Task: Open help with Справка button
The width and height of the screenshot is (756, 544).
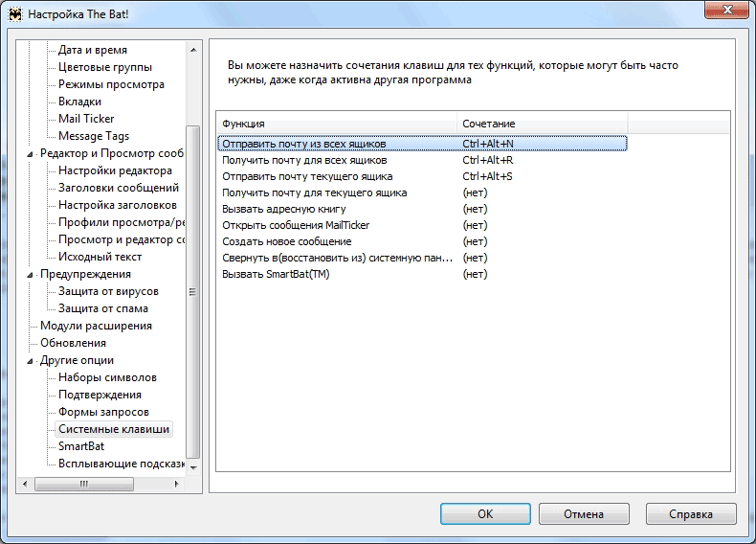Action: coord(691,514)
